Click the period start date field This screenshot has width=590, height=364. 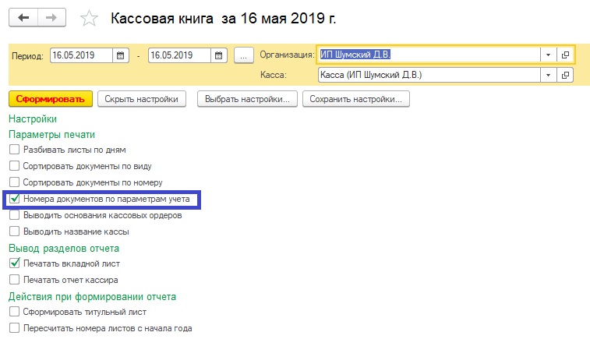[x=81, y=55]
